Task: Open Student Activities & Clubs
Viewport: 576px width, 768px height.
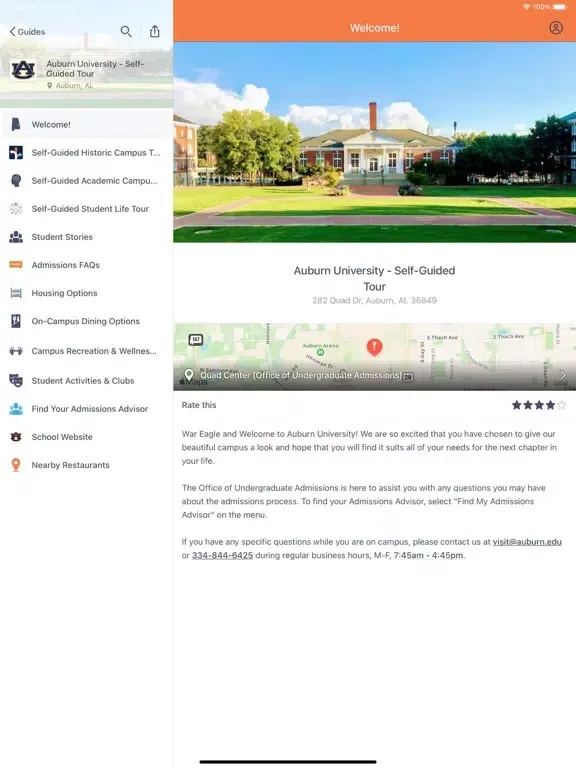Action: tap(87, 381)
